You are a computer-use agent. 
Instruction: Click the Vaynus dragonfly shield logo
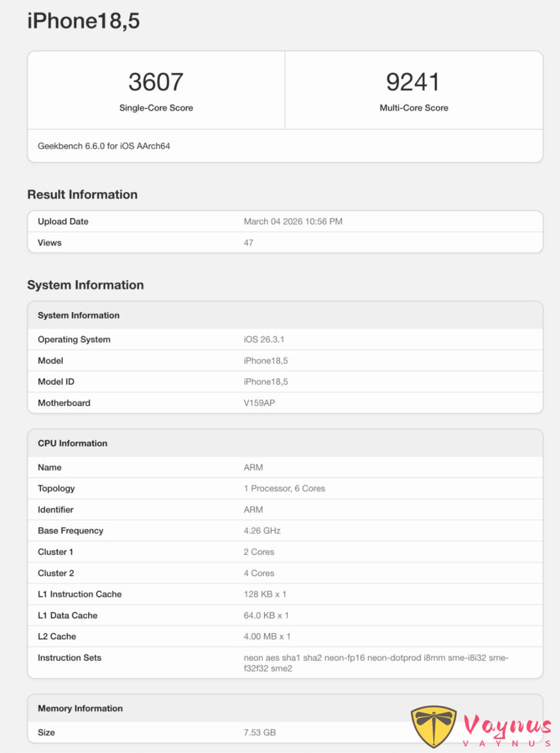click(433, 726)
